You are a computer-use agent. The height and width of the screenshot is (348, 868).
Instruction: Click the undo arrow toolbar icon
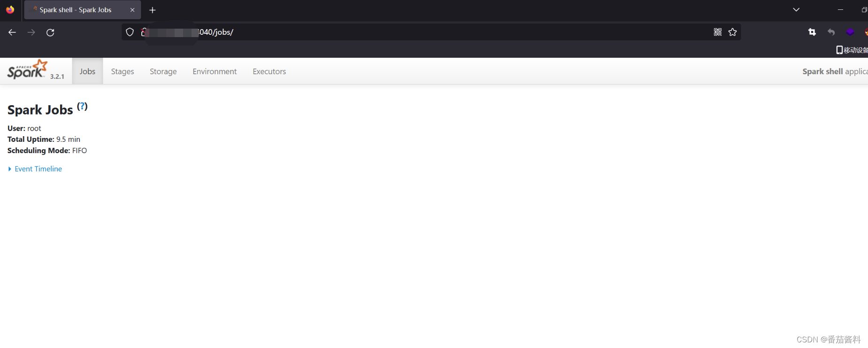click(x=831, y=32)
